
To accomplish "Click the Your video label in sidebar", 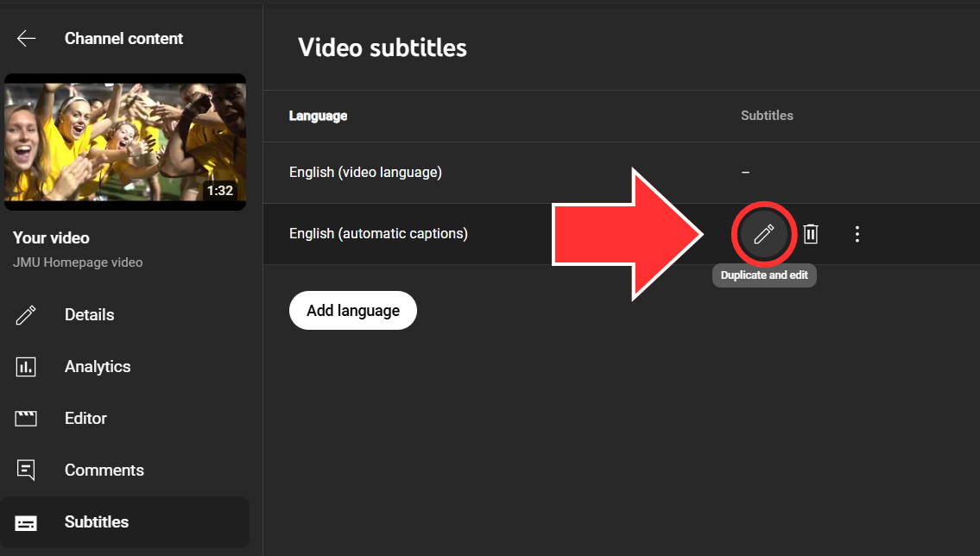I will (51, 238).
